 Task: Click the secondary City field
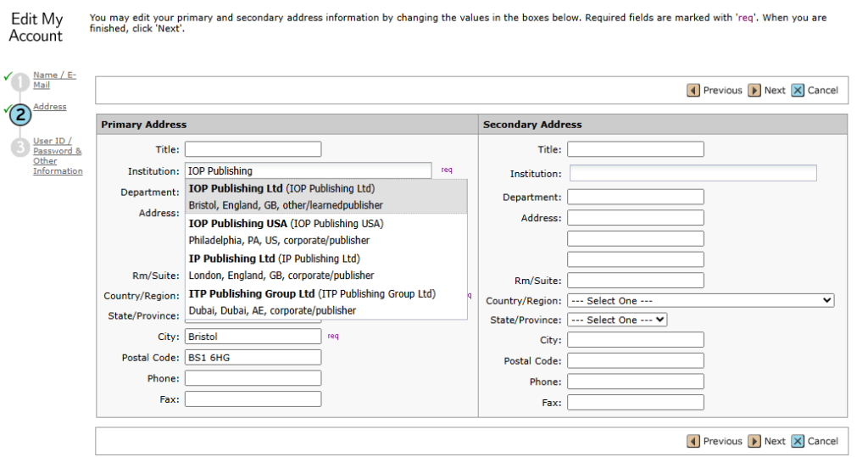[636, 339]
